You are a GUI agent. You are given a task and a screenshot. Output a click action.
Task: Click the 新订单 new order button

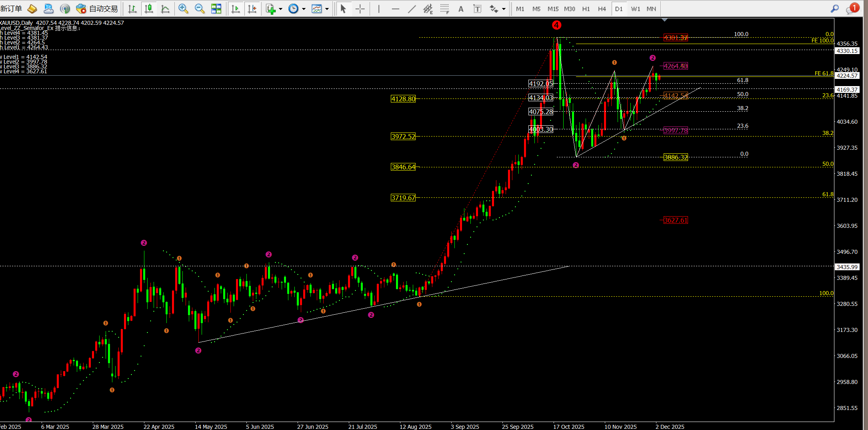coord(11,9)
